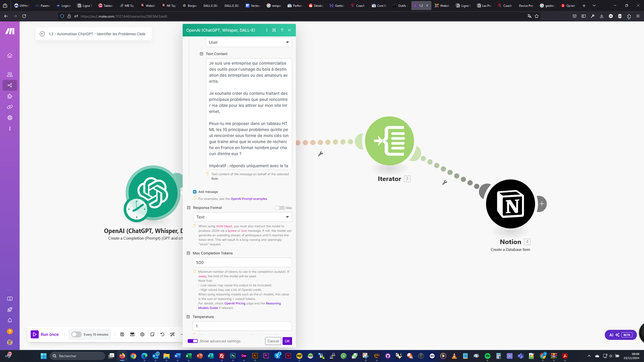Open scenario settings via the gear icon
This screenshot has width=644, height=362.
pos(142,334)
